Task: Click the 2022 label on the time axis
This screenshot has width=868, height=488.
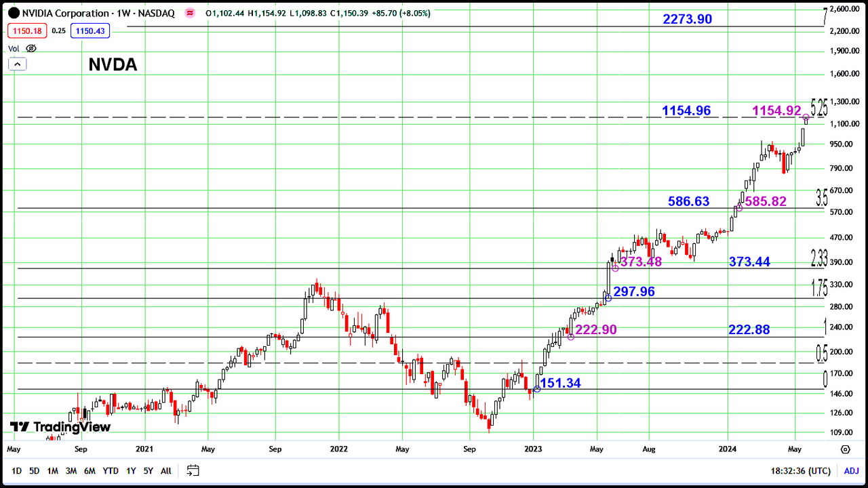Action: [x=338, y=449]
